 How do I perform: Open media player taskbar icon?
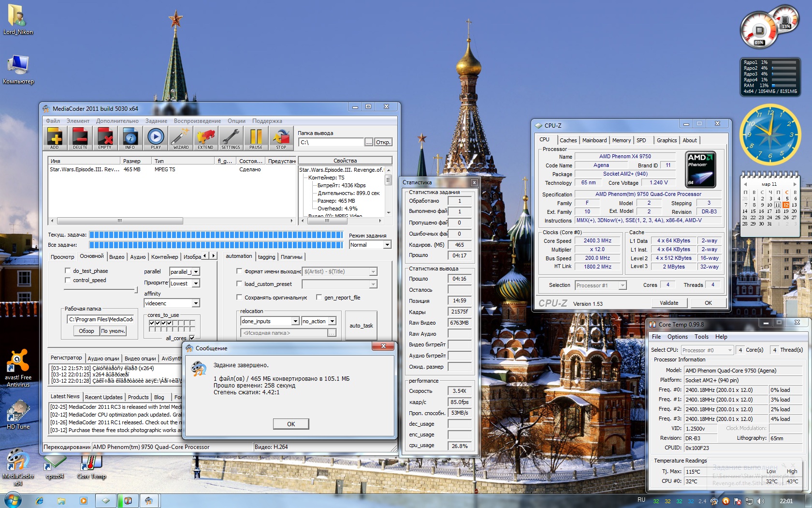click(x=83, y=501)
